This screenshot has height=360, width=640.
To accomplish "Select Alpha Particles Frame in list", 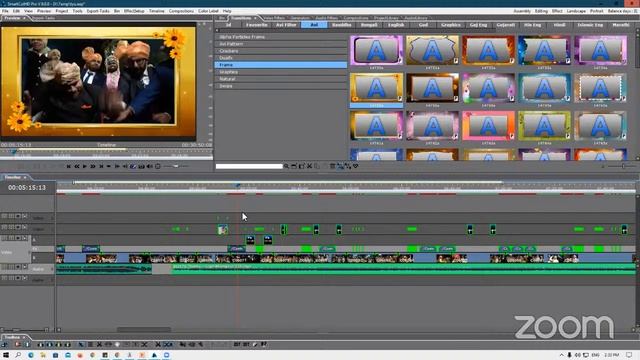I will click(x=280, y=37).
